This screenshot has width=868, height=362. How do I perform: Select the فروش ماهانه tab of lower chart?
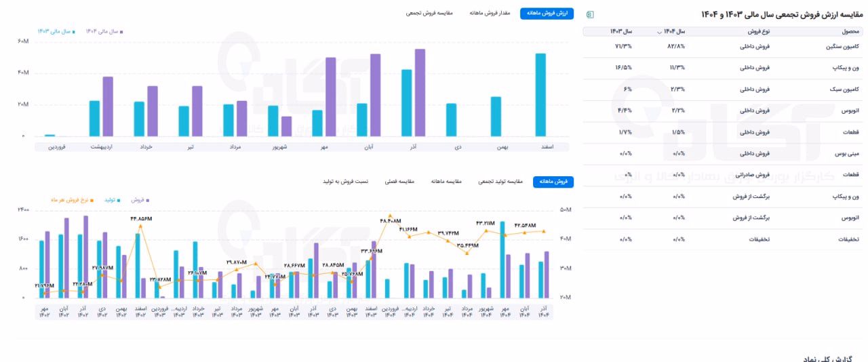(x=553, y=182)
